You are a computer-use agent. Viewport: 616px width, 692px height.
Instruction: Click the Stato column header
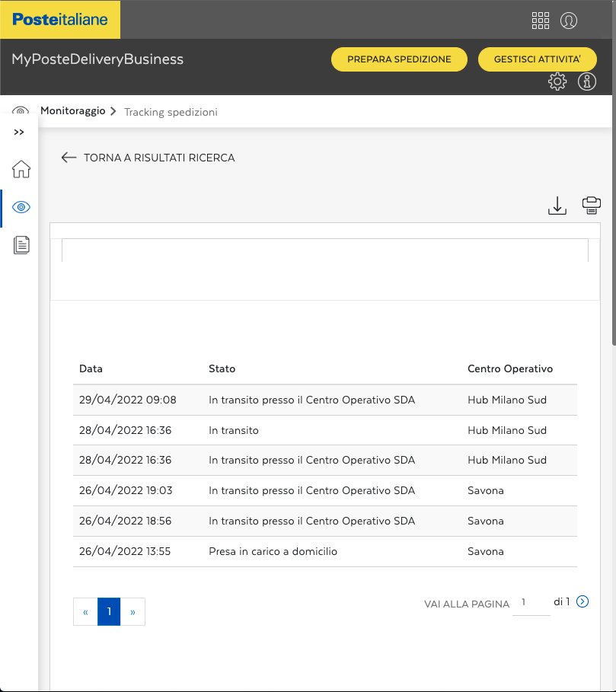click(x=222, y=368)
